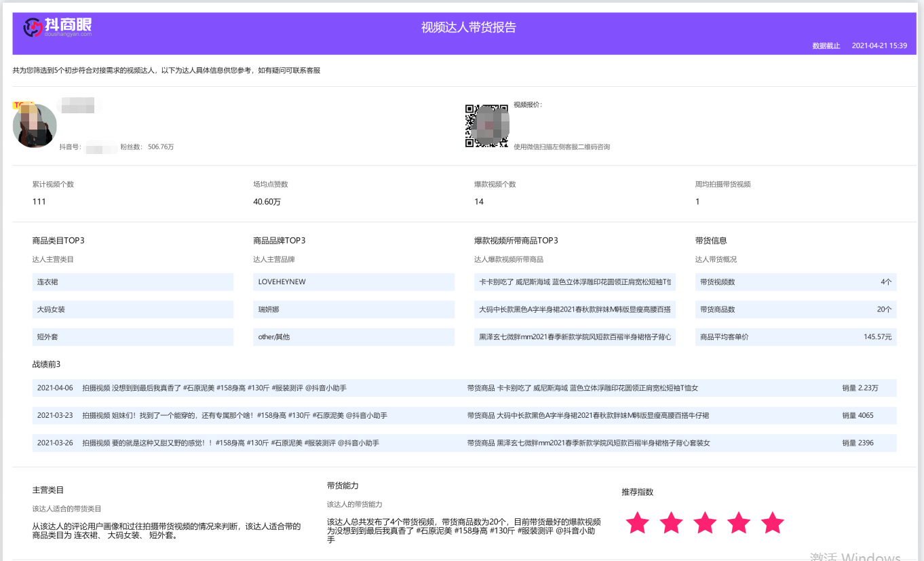Click the 黑泽玄七微胖mm product row in TOP3
Viewport: 924px width, 561px height.
coord(575,336)
